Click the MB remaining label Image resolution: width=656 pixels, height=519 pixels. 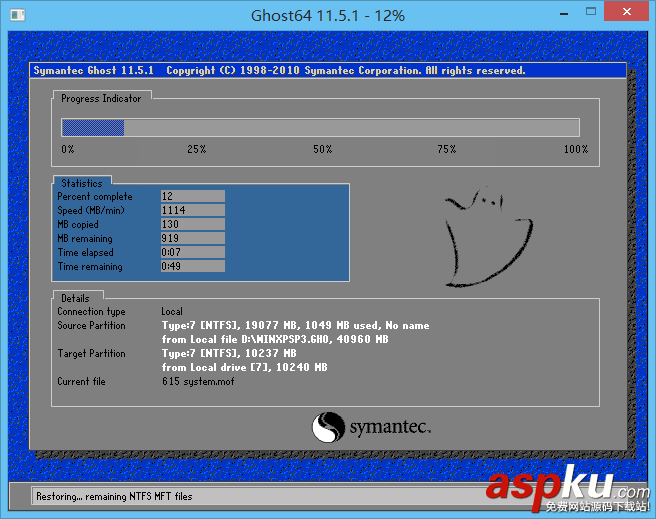[x=85, y=239]
